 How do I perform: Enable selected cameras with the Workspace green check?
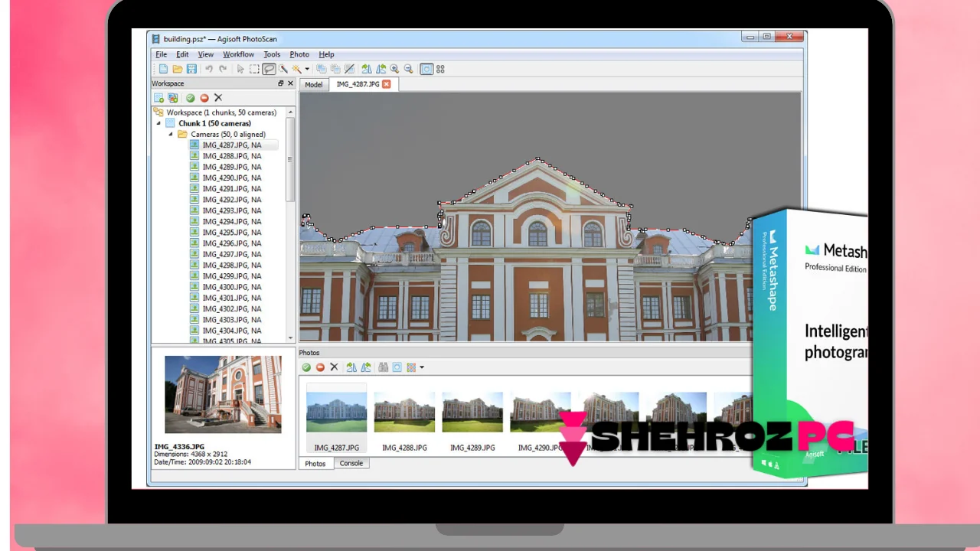191,98
